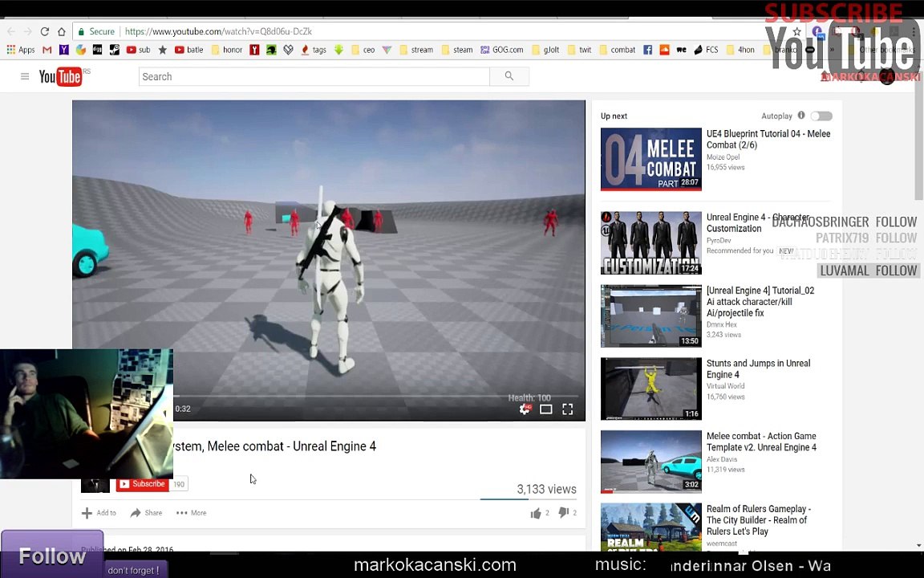The height and width of the screenshot is (578, 924).
Task: Open the '04 Melee Combat' thumbnail
Action: click(x=651, y=159)
